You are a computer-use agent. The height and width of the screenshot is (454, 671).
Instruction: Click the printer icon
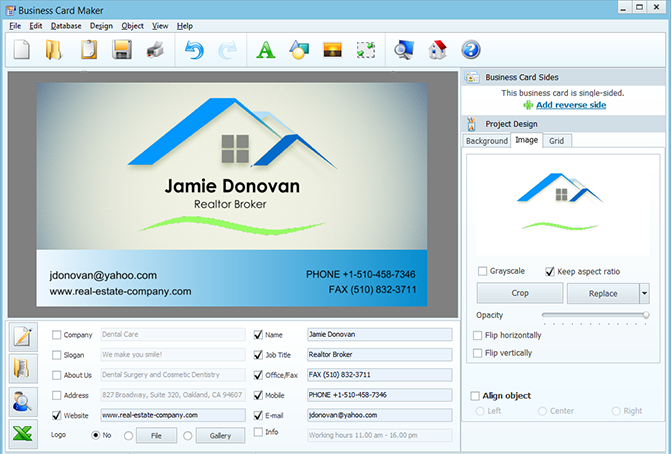click(x=155, y=50)
